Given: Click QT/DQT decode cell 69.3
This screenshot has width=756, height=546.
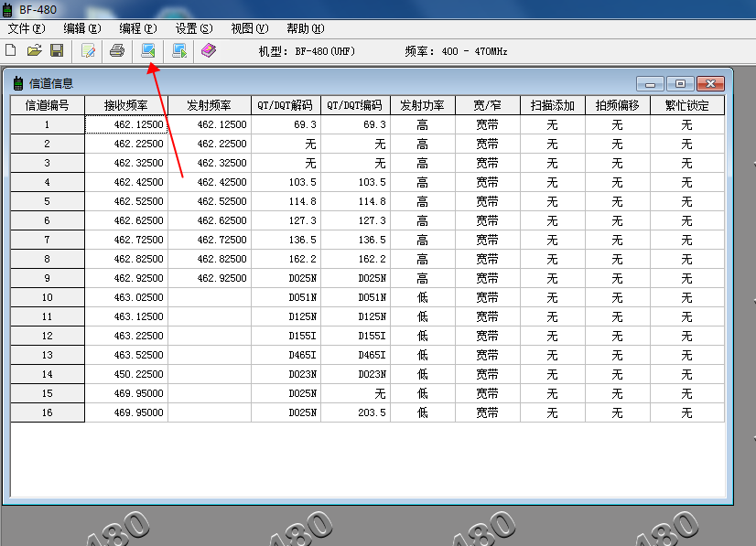Looking at the screenshot, I should (286, 124).
